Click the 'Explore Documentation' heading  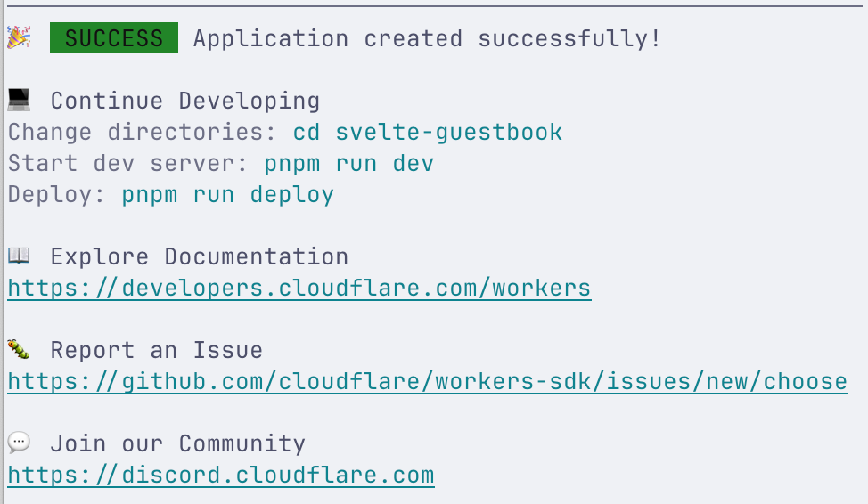(200, 257)
